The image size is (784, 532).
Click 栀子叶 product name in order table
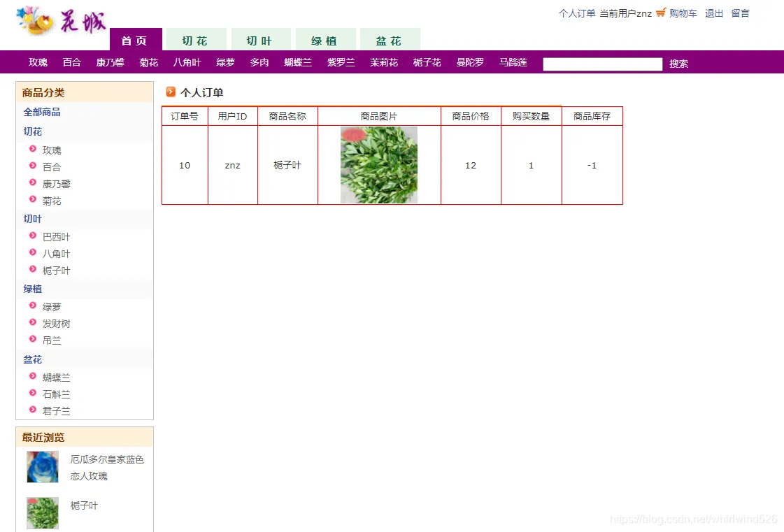point(287,165)
